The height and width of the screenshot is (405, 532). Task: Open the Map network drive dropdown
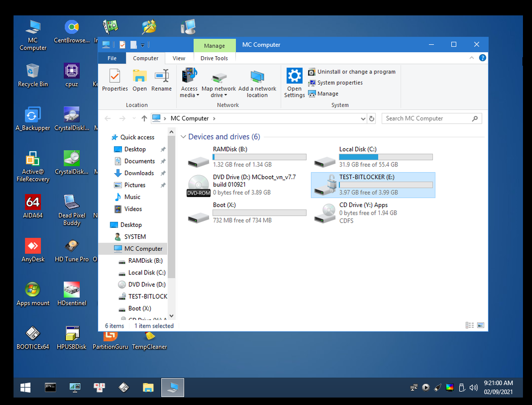[x=219, y=83]
